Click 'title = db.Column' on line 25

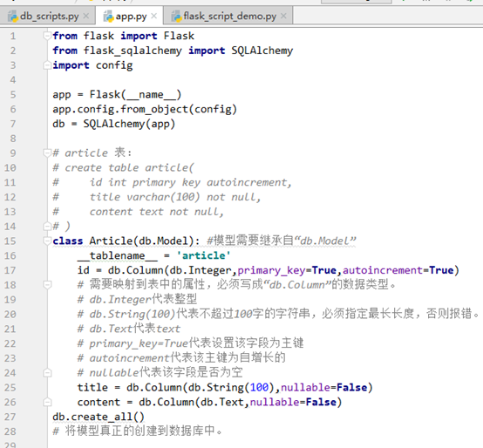tap(130, 387)
